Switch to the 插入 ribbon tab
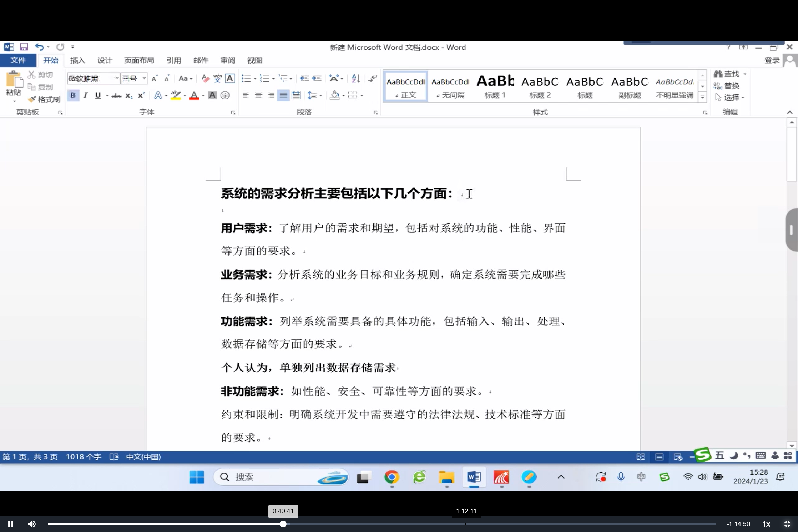This screenshot has width=798, height=532. pyautogui.click(x=77, y=60)
